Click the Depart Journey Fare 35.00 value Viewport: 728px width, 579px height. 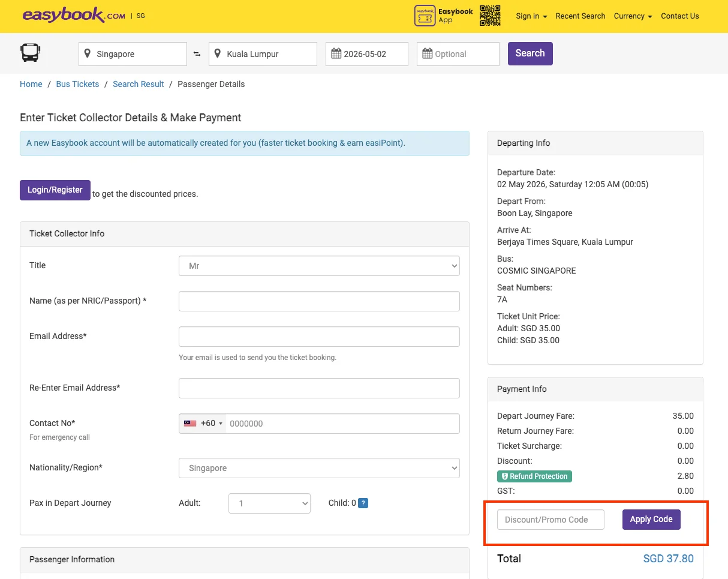tap(683, 416)
